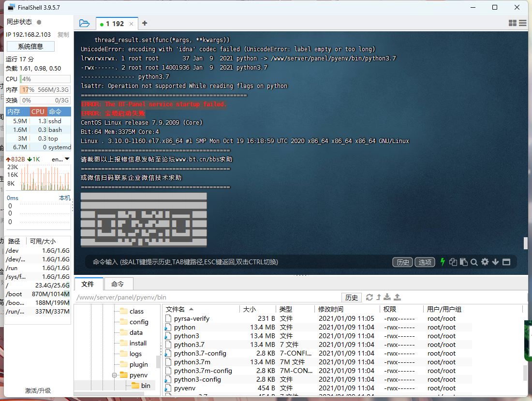Collapse the pyenv folder tree node
This screenshot has height=401, width=532.
coord(114,375)
